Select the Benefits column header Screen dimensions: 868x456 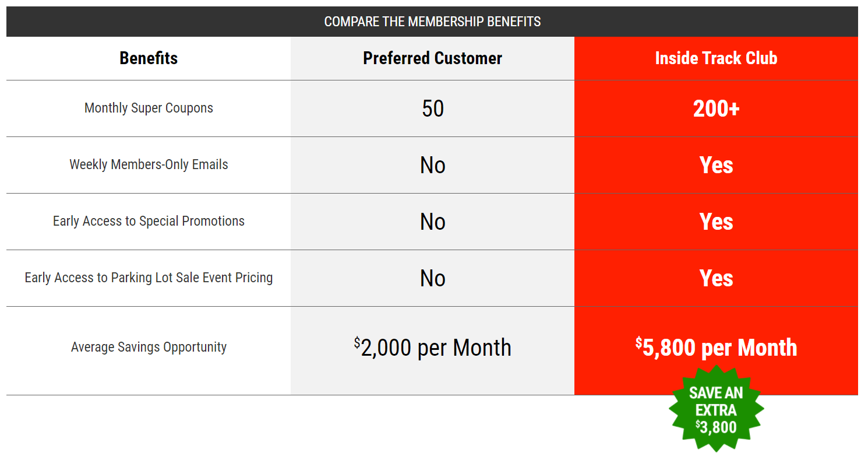(149, 58)
